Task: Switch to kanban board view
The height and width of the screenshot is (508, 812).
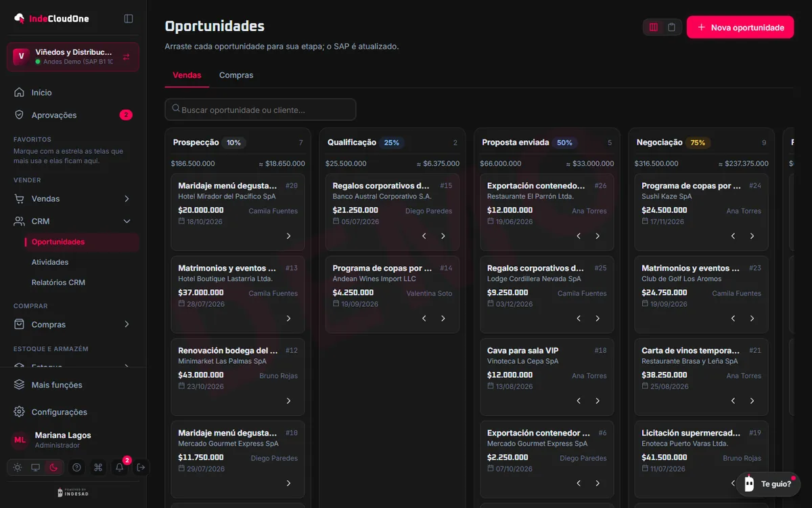Action: tap(653, 27)
